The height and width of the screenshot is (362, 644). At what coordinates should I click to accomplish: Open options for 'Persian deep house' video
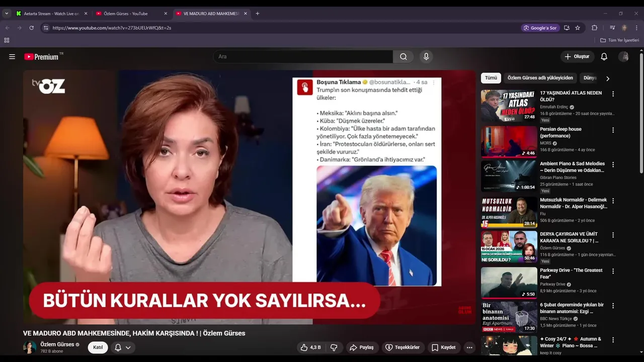(613, 130)
